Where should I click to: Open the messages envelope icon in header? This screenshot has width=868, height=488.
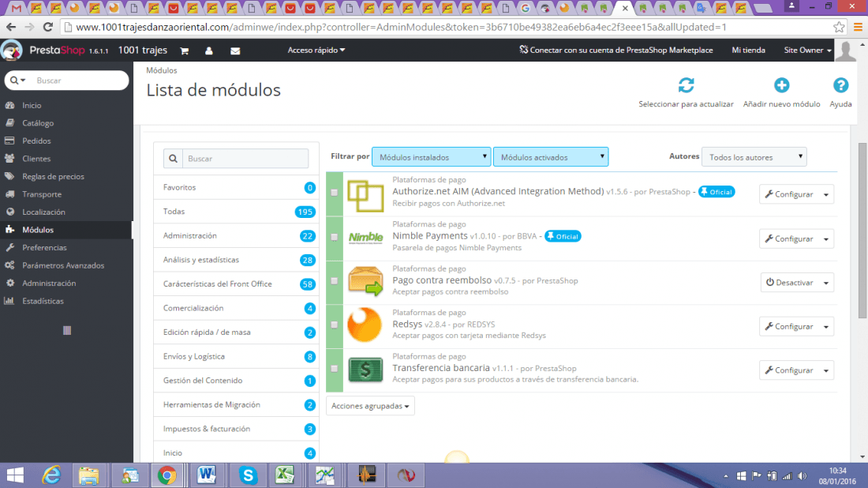[x=235, y=51]
